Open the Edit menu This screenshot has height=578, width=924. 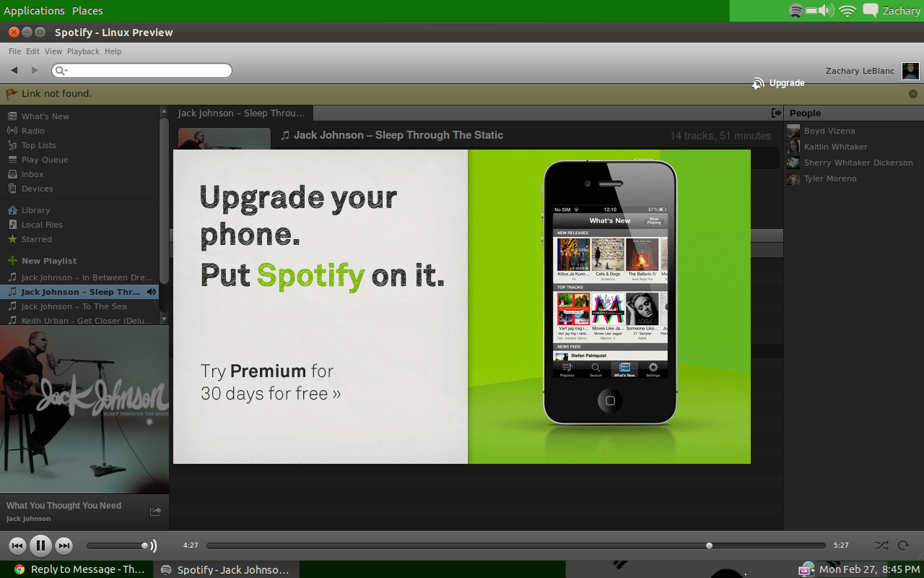point(32,51)
